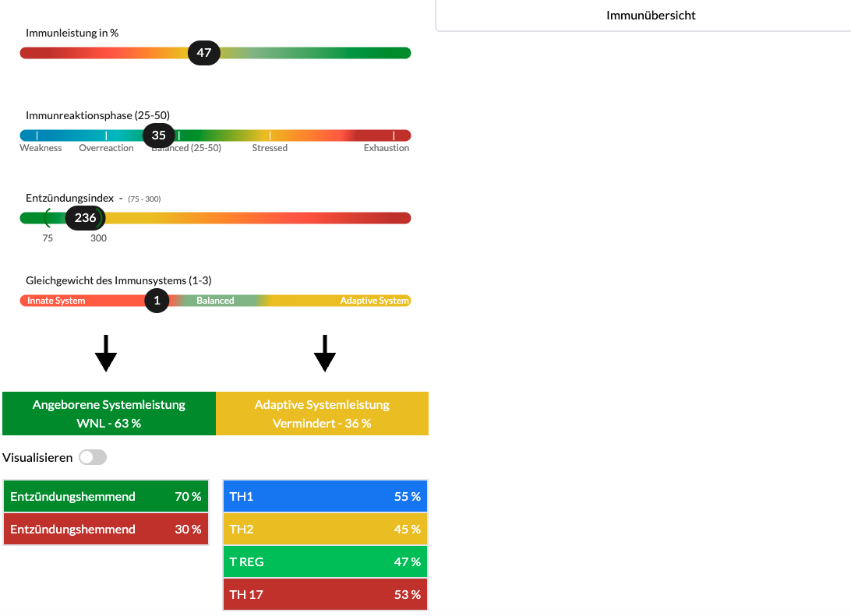
Task: Select the green Angeborene Systemleistung WNL box
Action: 109,414
